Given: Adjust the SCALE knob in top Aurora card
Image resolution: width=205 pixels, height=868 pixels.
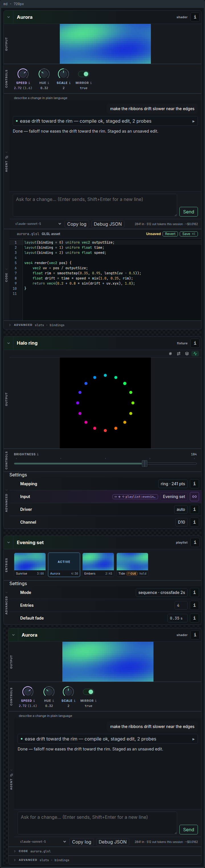Looking at the screenshot, I should click(63, 73).
